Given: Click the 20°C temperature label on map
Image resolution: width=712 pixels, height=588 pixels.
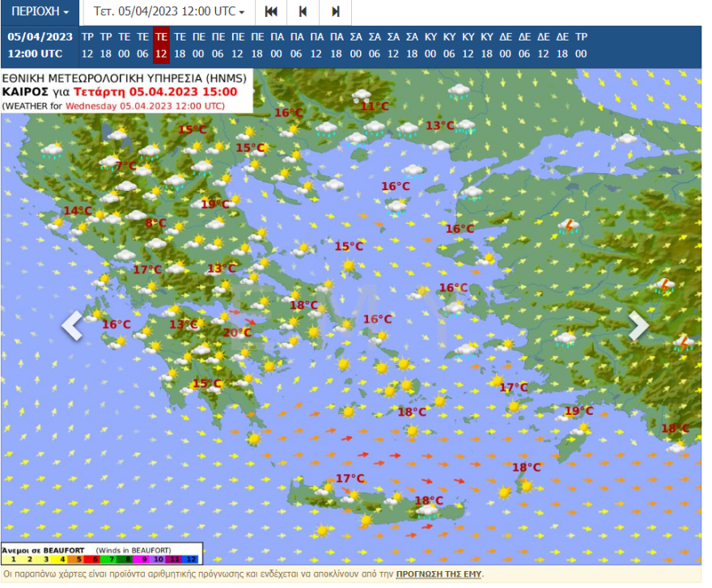Looking at the screenshot, I should [x=237, y=332].
